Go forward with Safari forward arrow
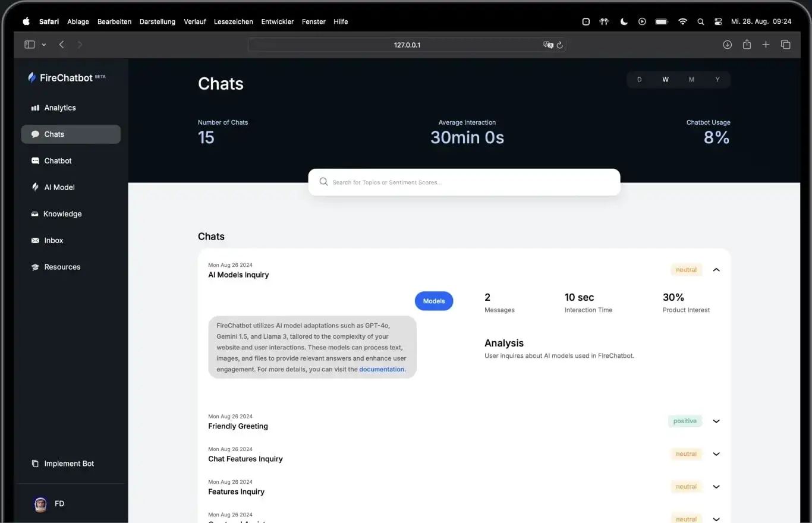The image size is (812, 523). pyautogui.click(x=80, y=45)
